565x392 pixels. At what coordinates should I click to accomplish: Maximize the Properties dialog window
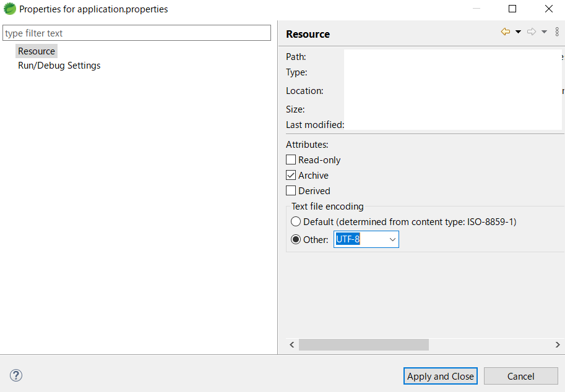pos(512,9)
